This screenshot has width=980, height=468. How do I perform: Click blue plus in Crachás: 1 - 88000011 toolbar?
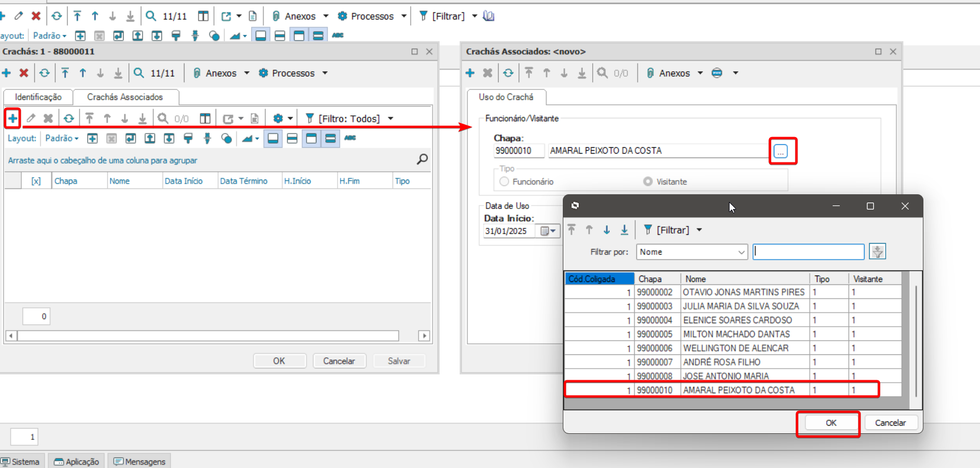[x=6, y=73]
